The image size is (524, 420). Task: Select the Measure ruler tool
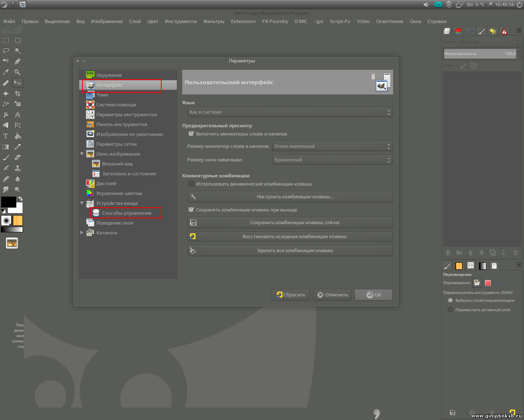(x=6, y=83)
